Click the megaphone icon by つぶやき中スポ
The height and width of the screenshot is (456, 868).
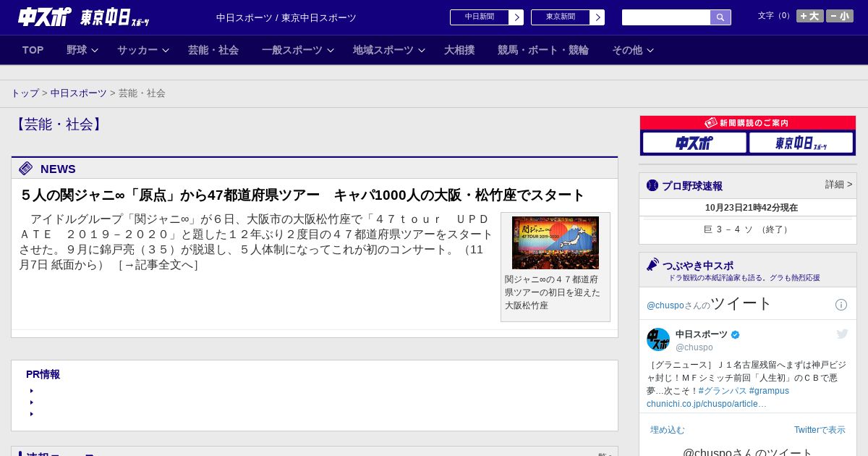click(x=652, y=265)
